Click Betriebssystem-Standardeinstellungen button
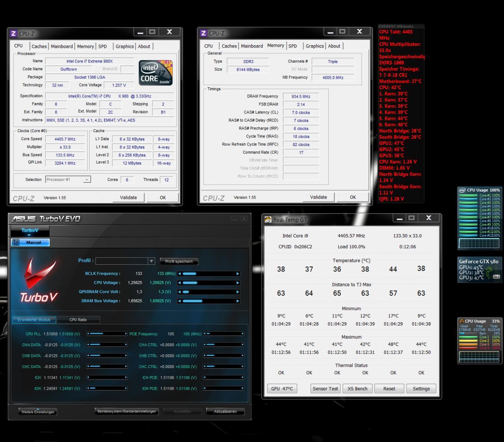This screenshot has width=504, height=442. pos(127,411)
